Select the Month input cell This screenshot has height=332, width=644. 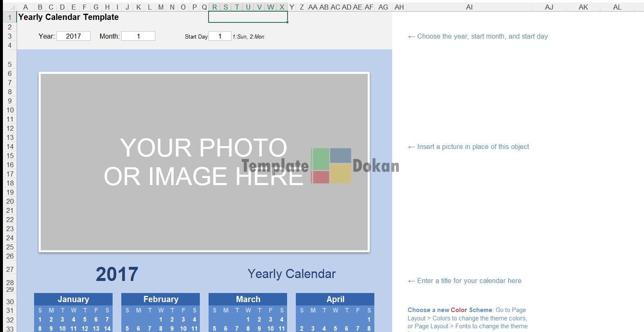[138, 36]
